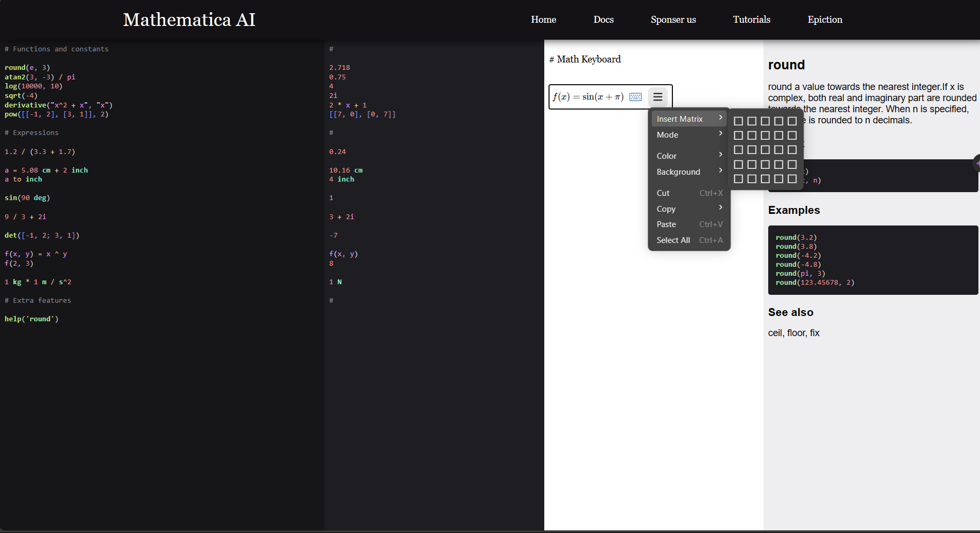Click the hamburger menu icon in math field
This screenshot has height=533, width=980.
point(658,97)
